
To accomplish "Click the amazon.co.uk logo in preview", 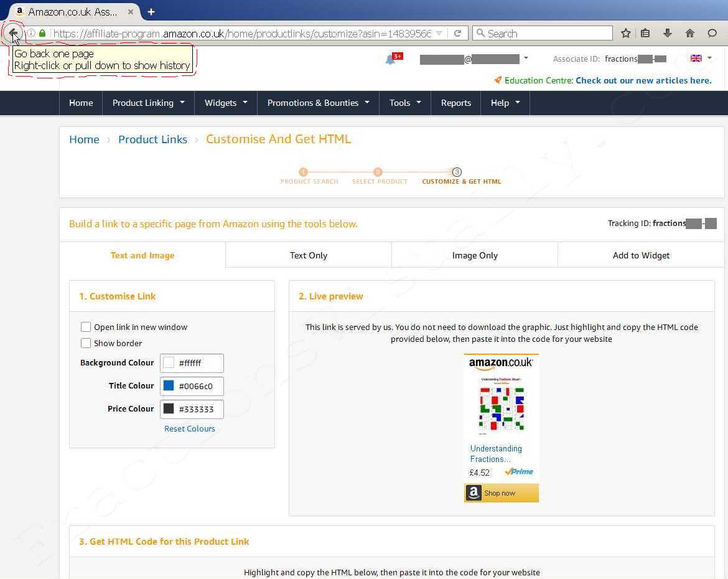I will click(501, 364).
